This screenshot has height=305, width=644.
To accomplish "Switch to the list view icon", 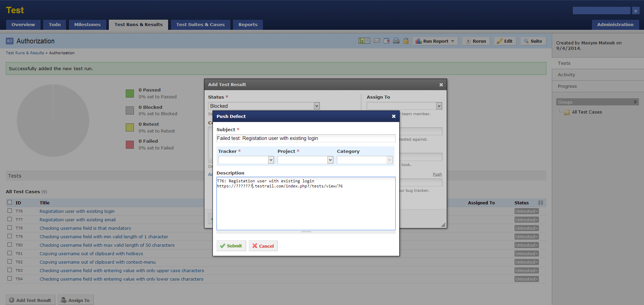I will (367, 41).
